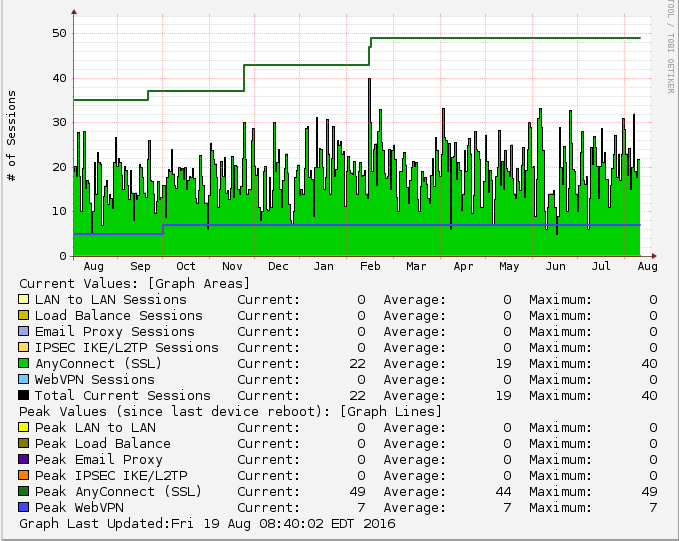Click the 'Jun' x-axis month label
This screenshot has width=679, height=541.
point(555,266)
